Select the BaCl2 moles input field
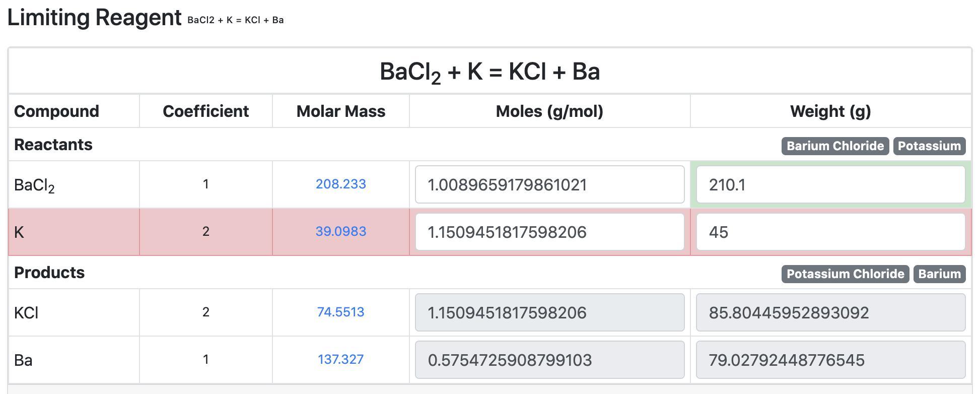 [x=549, y=184]
